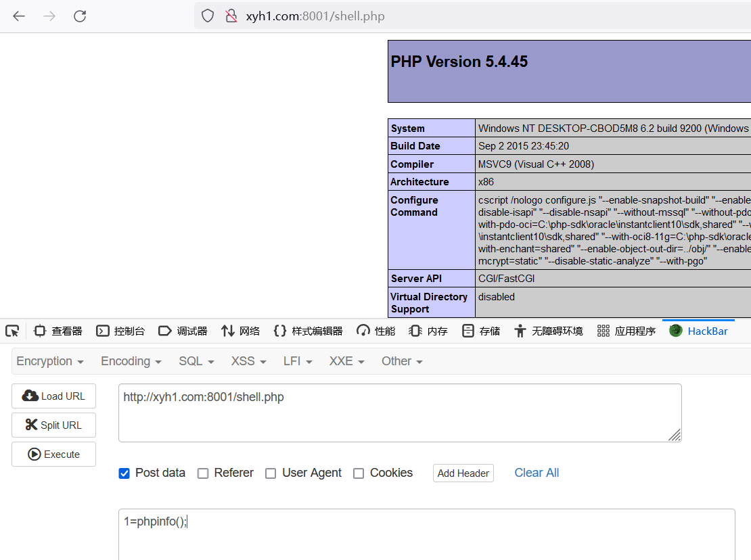Click the Sep 2 2015 23:45:20 value
Screen dimensions: 751x560
[x=524, y=146]
